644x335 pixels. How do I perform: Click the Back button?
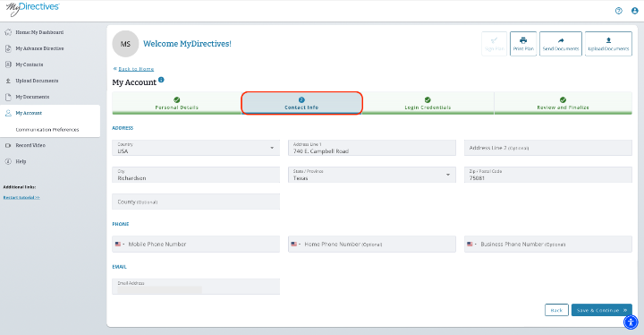(x=556, y=310)
